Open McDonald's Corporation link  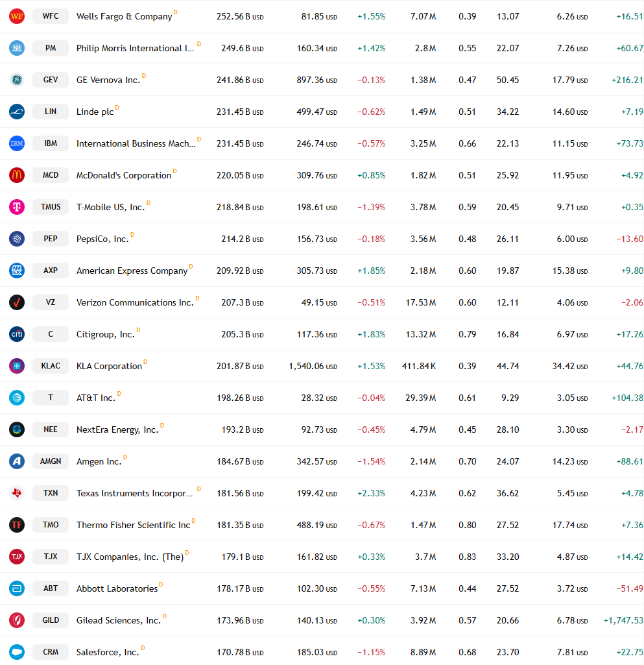(x=124, y=176)
